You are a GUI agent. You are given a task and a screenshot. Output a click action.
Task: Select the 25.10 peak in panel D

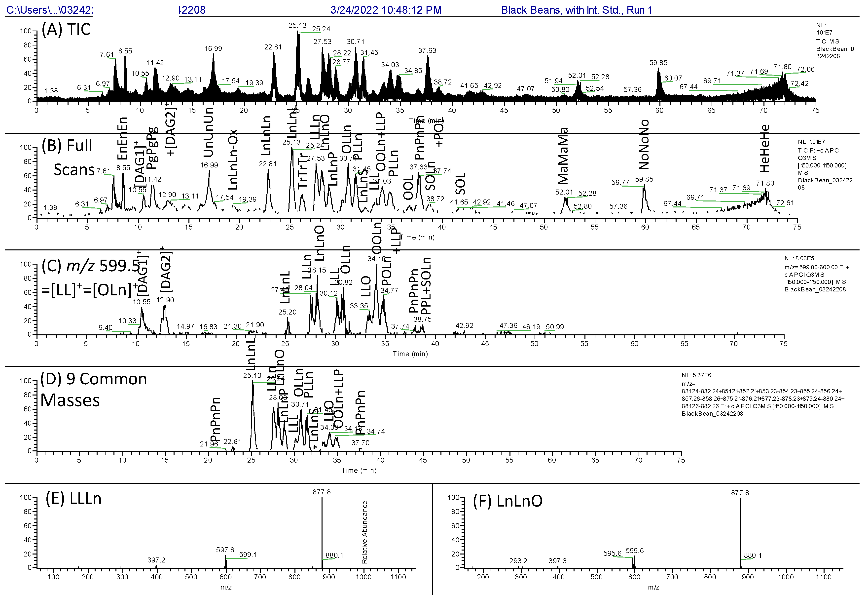252,376
